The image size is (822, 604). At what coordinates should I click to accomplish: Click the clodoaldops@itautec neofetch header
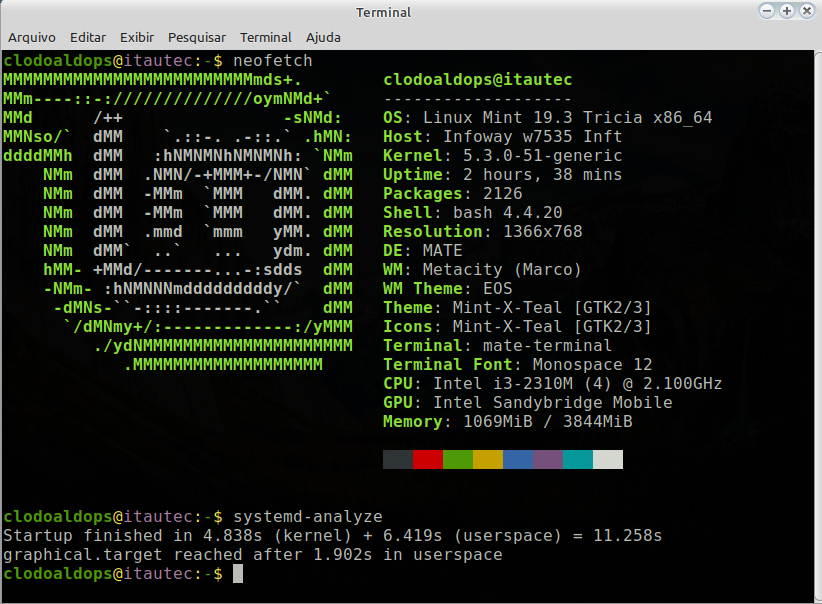pyautogui.click(x=478, y=80)
